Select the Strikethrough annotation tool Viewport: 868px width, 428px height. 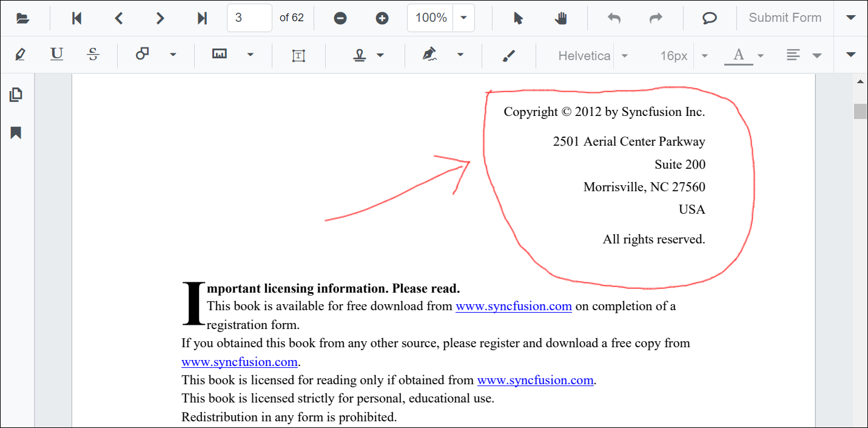point(93,55)
